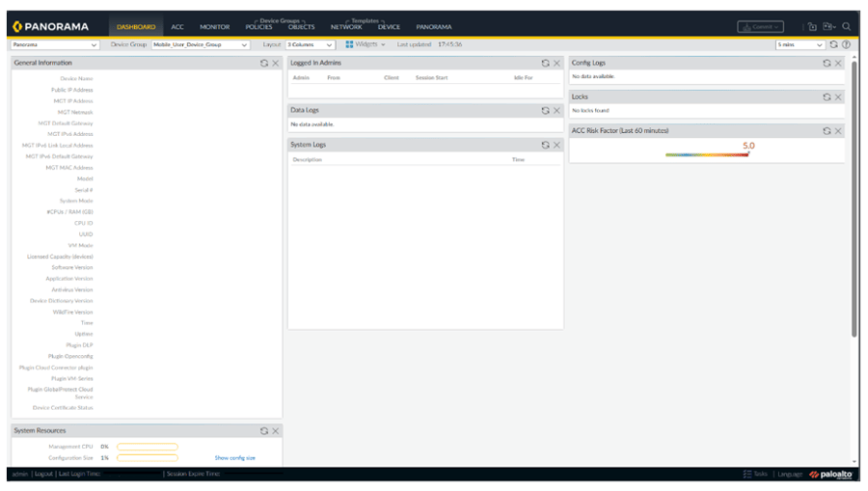Close the Logged In Admins widget
The width and height of the screenshot is (868, 491).
click(556, 63)
